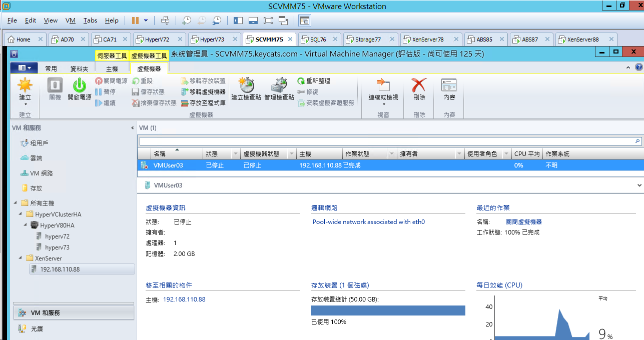Viewport: 644px width, 340px height.
Task: Click the VMware pause/suspend button
Action: (x=135, y=20)
